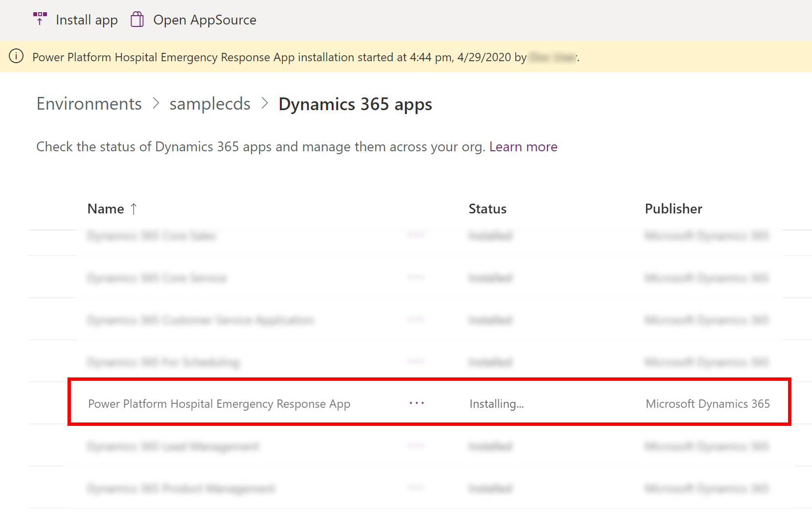Viewport: 812px width, 514px height.
Task: Sort by Publisher column header
Action: click(674, 209)
